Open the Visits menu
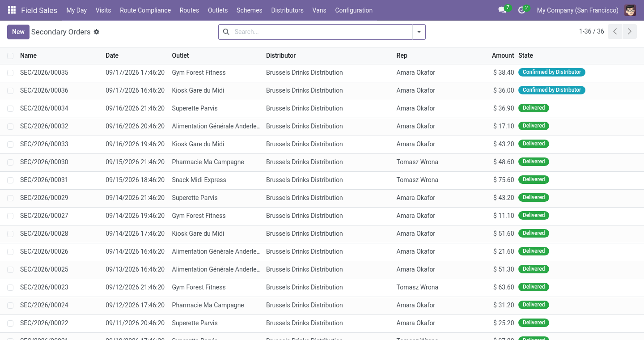 (103, 10)
